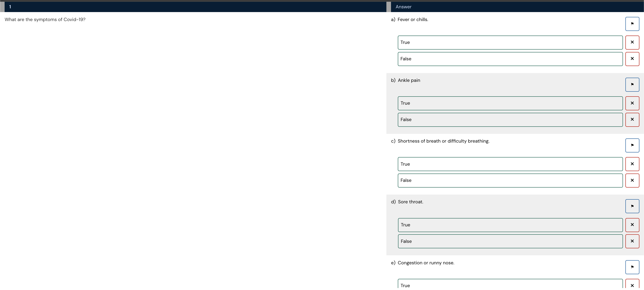Image resolution: width=644 pixels, height=290 pixels.
Task: Flag answer b) Ankle pain
Action: [632, 85]
